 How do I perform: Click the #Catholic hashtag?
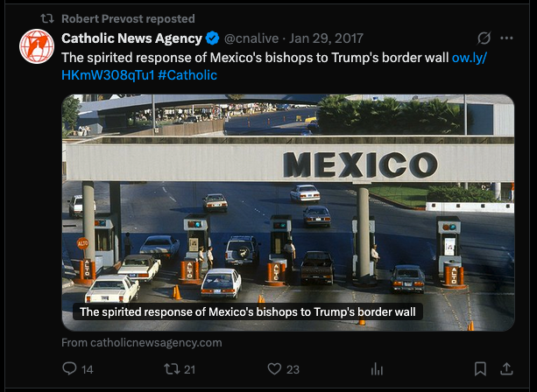(x=187, y=75)
